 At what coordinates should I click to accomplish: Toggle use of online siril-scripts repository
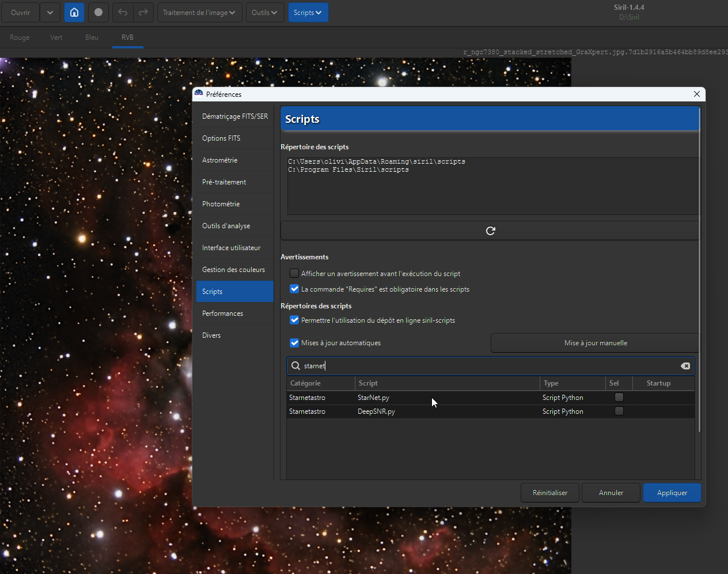coord(294,320)
